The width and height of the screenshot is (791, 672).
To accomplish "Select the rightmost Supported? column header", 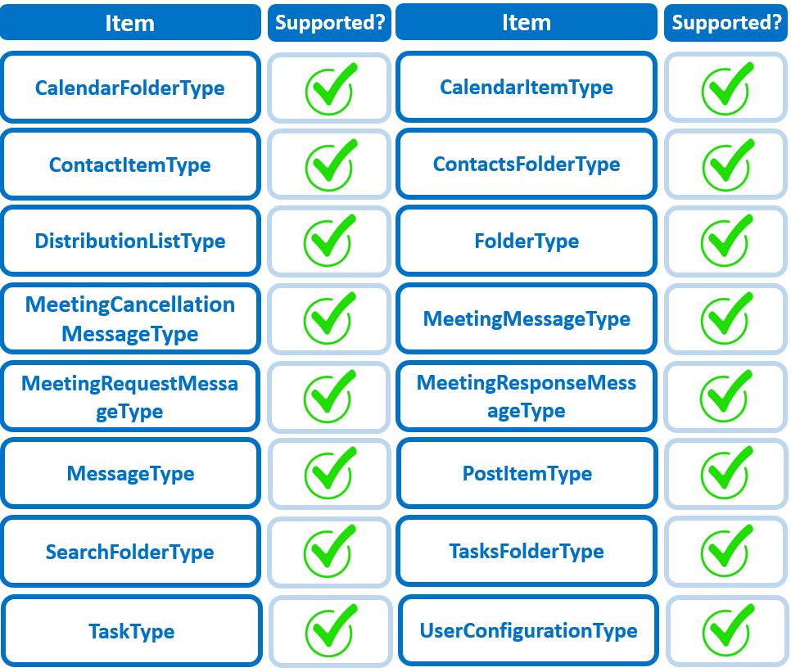I will (726, 23).
